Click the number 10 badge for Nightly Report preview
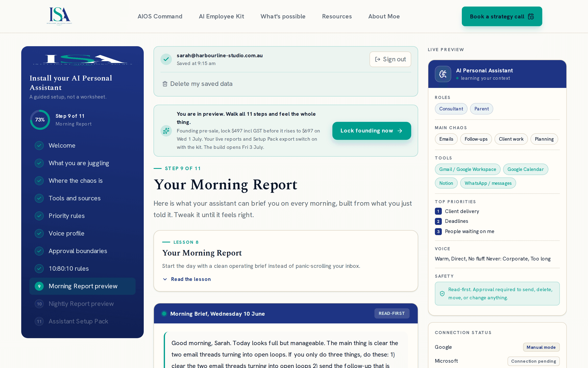Viewport: 588px width, 368px height. 39,304
